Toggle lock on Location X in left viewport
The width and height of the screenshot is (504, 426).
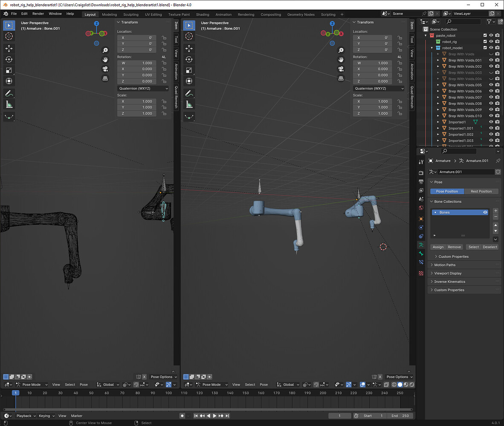[x=164, y=37]
